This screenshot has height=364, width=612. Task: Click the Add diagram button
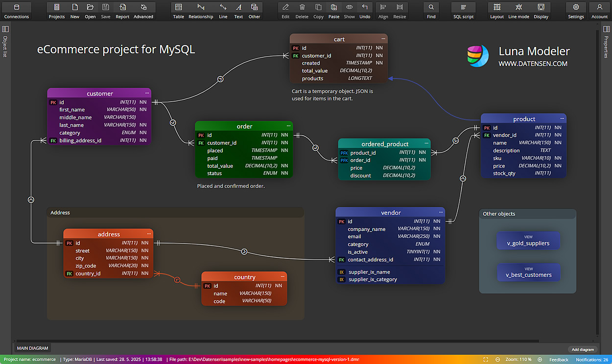[x=583, y=349]
